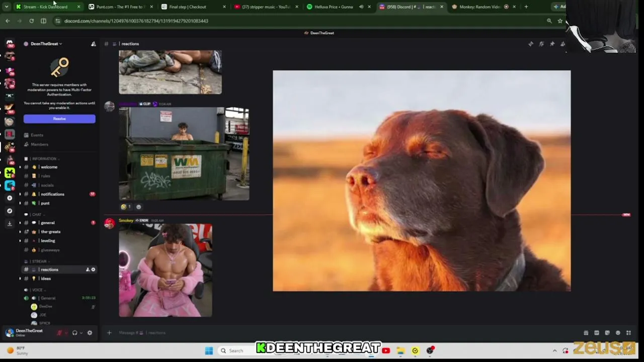Show pinned messages in reactions channel

pyautogui.click(x=552, y=44)
